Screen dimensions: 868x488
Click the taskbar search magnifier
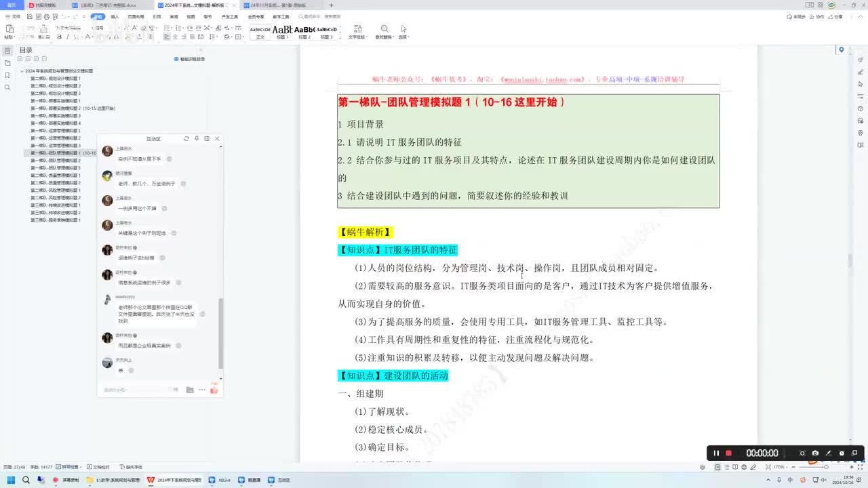click(x=26, y=480)
